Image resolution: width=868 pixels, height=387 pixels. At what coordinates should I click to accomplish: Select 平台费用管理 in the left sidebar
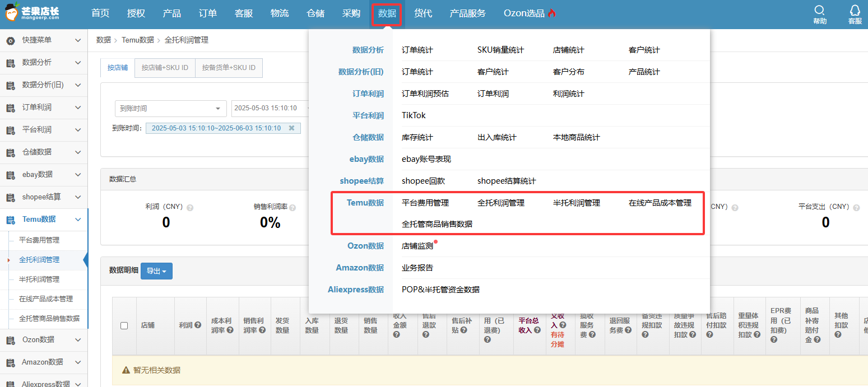39,240
